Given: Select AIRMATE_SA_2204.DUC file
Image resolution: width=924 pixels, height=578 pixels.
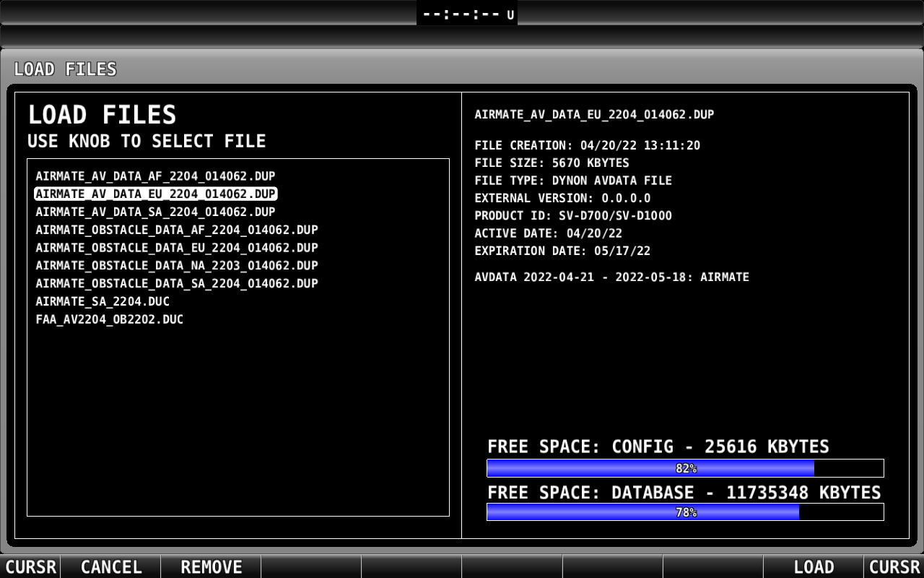Looking at the screenshot, I should [103, 302].
